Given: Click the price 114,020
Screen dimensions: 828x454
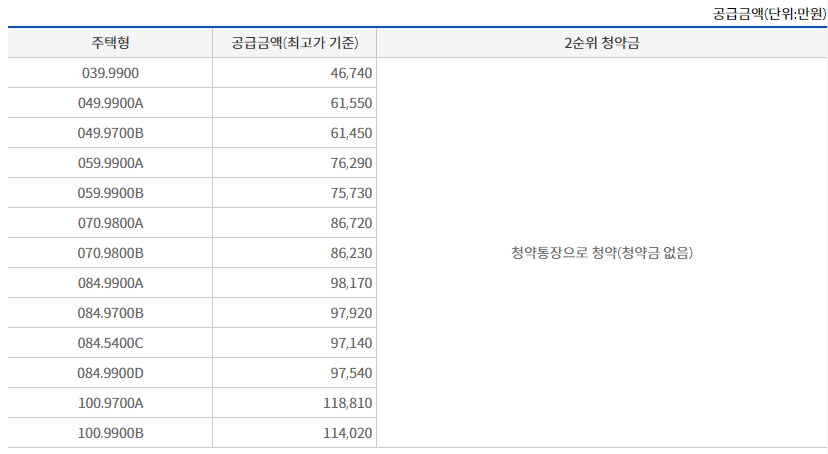Looking at the screenshot, I should tap(348, 434).
